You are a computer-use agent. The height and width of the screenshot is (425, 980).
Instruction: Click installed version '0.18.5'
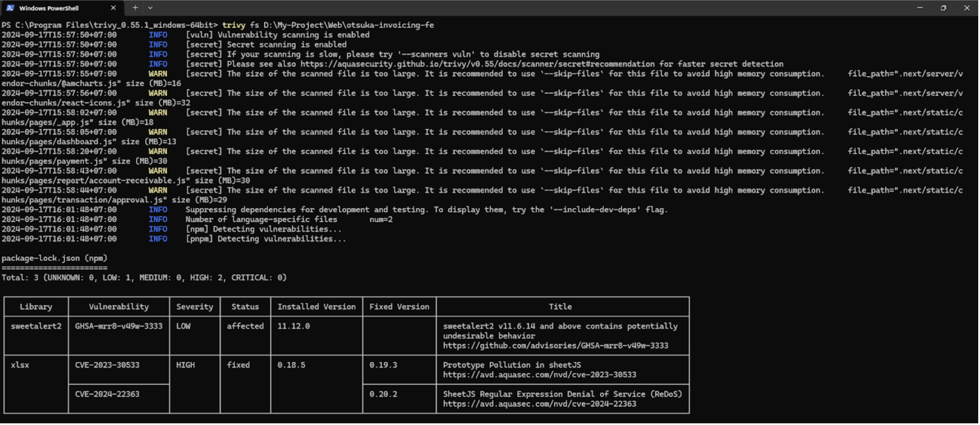click(291, 365)
